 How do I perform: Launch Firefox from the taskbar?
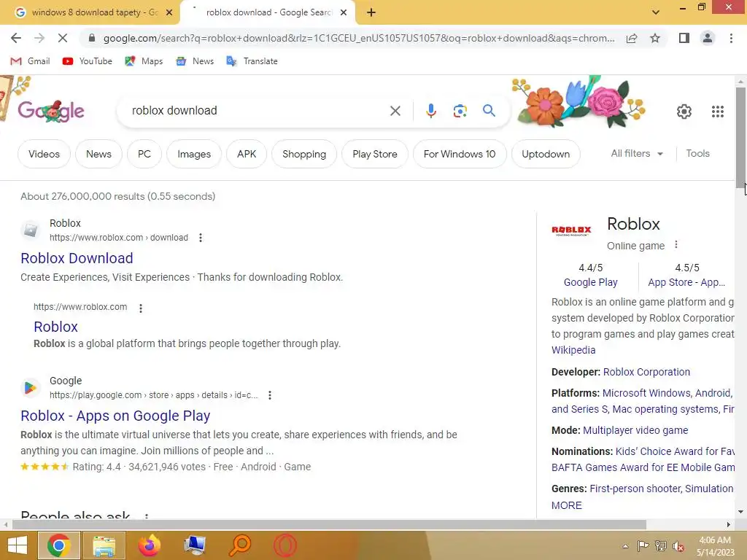pyautogui.click(x=149, y=545)
